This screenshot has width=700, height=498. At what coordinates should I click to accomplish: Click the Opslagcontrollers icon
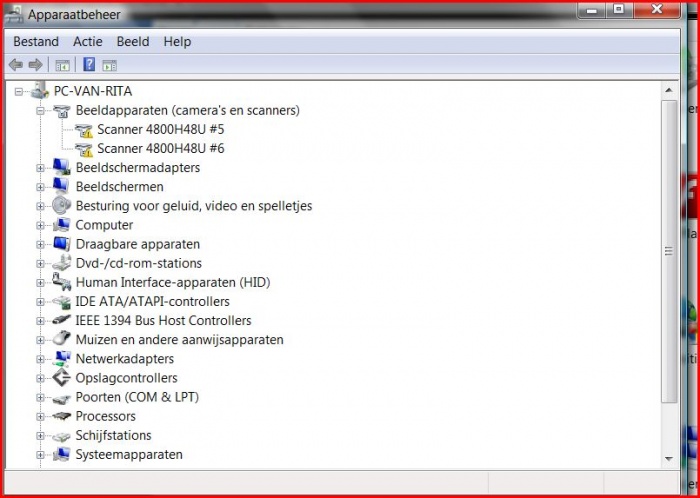point(61,378)
